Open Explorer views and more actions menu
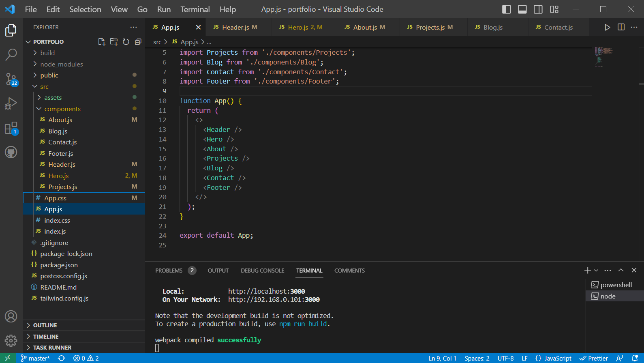Image resolution: width=644 pixels, height=363 pixels. click(x=133, y=27)
